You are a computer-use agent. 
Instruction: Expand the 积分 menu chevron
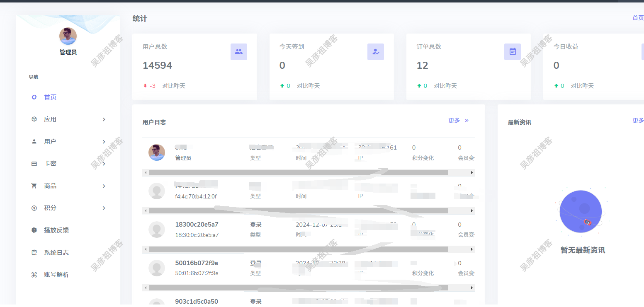[x=104, y=208]
